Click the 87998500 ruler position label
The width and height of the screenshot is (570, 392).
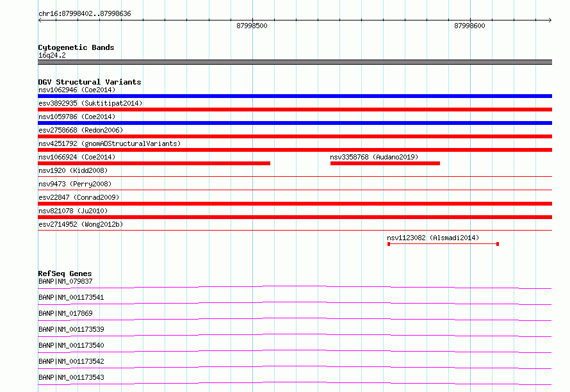[x=252, y=26]
